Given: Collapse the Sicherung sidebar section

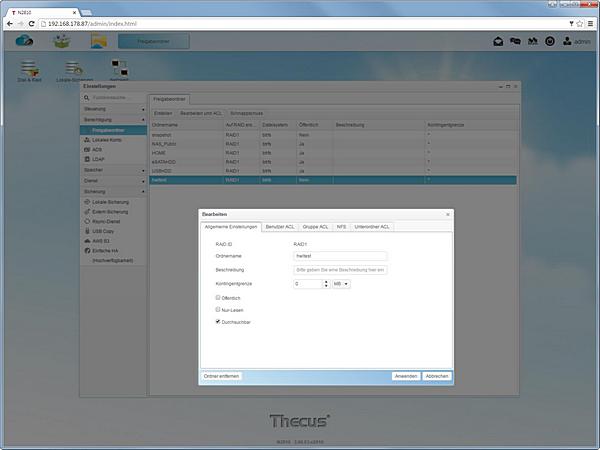Looking at the screenshot, I should click(113, 191).
